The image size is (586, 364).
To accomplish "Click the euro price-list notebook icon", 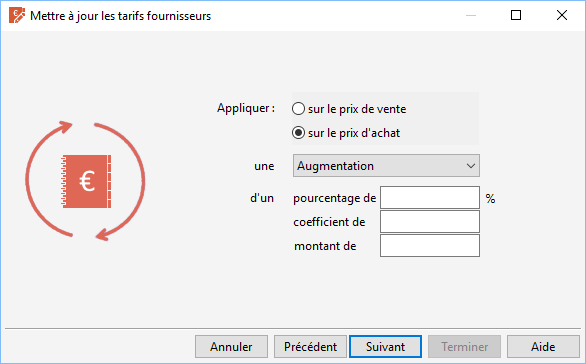I will coord(86,181).
